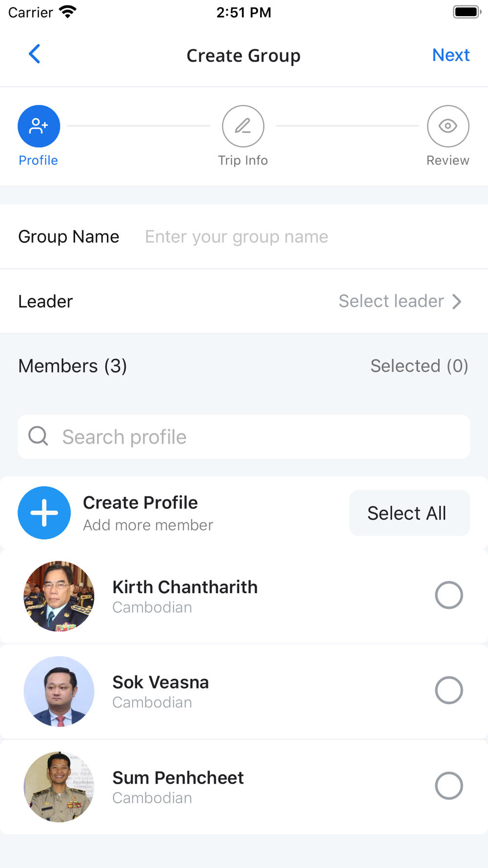Select Sum Penhcheet radio button
This screenshot has width=488, height=868.
tap(449, 785)
